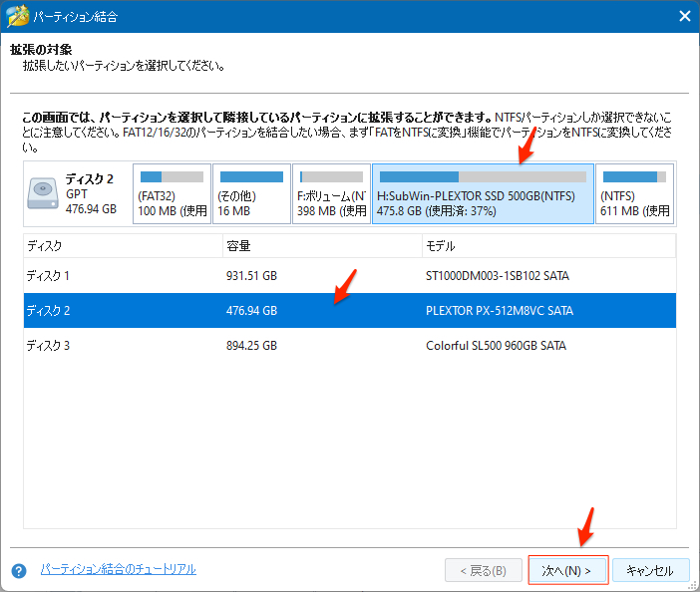Click the モデル column header
This screenshot has height=592, width=700.
[x=548, y=245]
